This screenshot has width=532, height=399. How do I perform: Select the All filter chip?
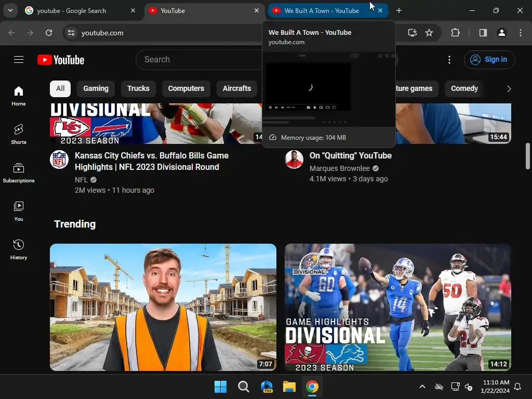60,88
